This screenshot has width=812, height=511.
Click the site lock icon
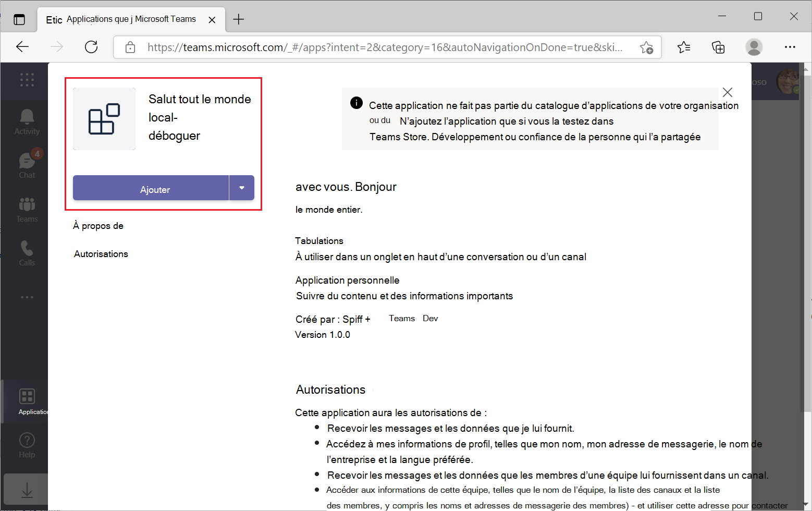pyautogui.click(x=130, y=47)
